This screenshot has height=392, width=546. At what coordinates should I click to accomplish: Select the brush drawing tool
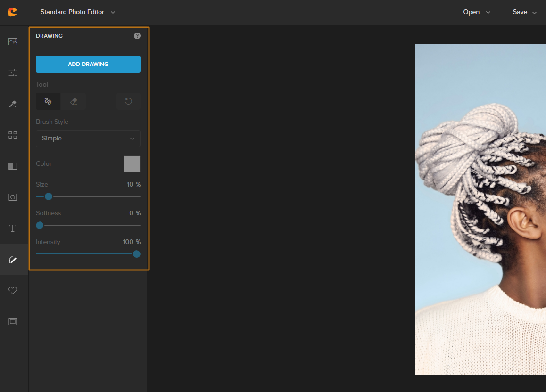pos(48,101)
